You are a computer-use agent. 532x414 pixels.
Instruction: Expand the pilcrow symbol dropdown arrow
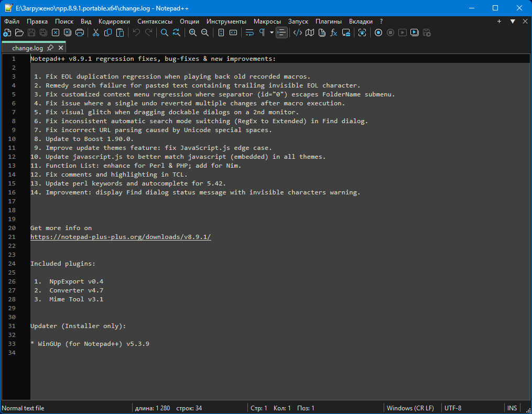pos(272,32)
